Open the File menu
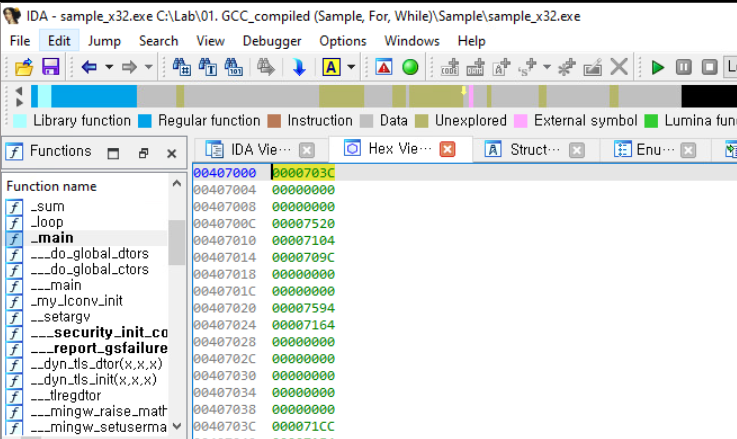 pyautogui.click(x=20, y=41)
